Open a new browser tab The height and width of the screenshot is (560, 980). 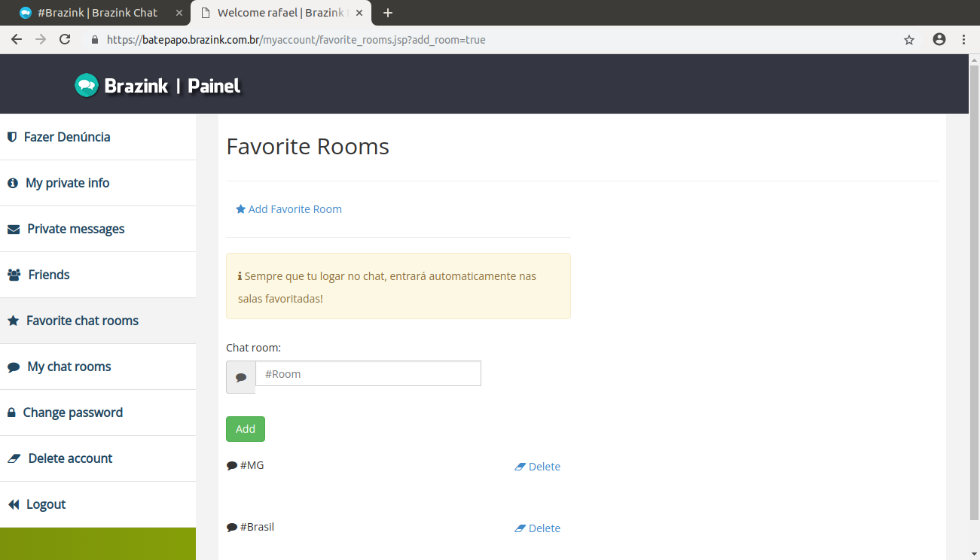(388, 13)
